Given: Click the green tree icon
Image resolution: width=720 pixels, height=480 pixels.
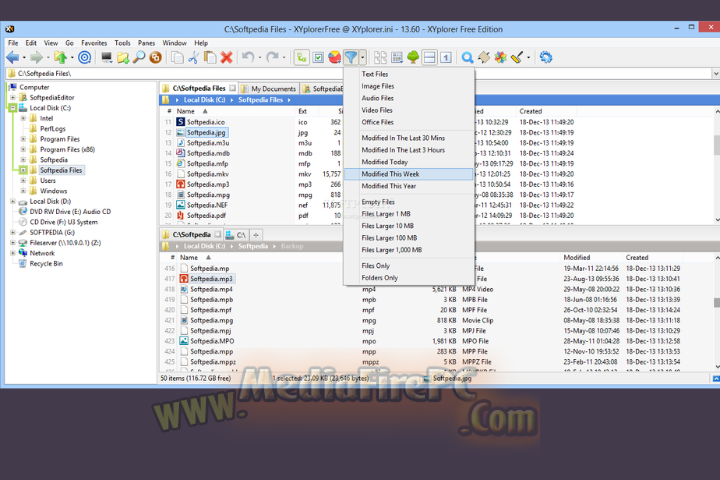Looking at the screenshot, I should (x=413, y=57).
